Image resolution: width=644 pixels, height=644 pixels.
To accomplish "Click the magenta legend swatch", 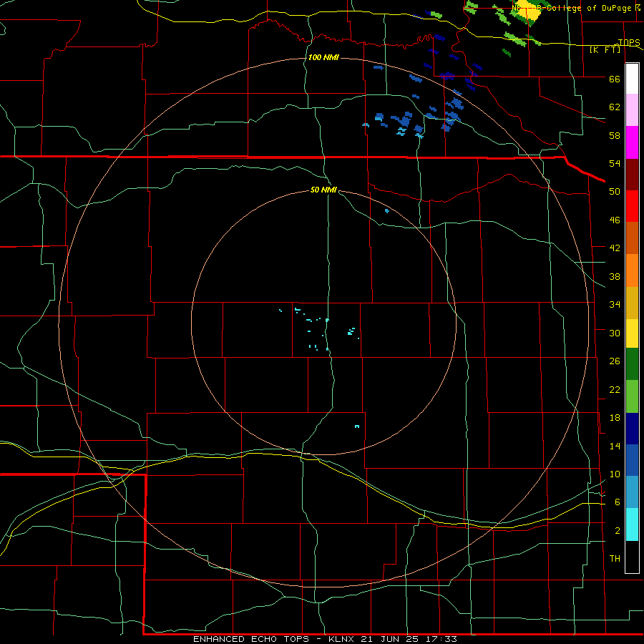I will click(632, 142).
